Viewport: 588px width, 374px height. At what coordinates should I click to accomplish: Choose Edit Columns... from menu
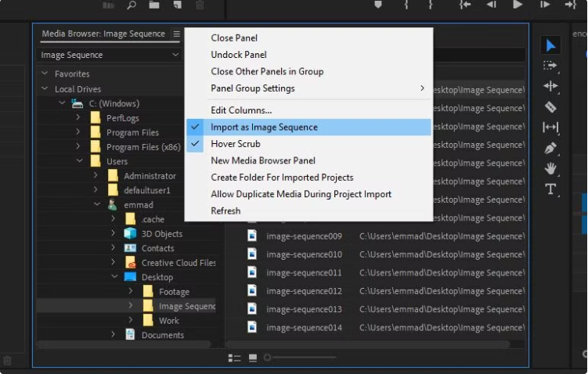pyautogui.click(x=308, y=110)
